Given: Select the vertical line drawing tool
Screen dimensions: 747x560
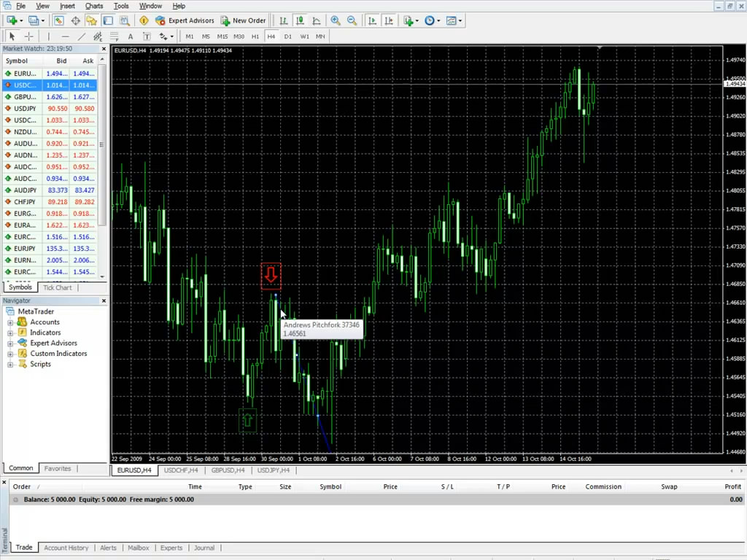Looking at the screenshot, I should click(x=49, y=36).
